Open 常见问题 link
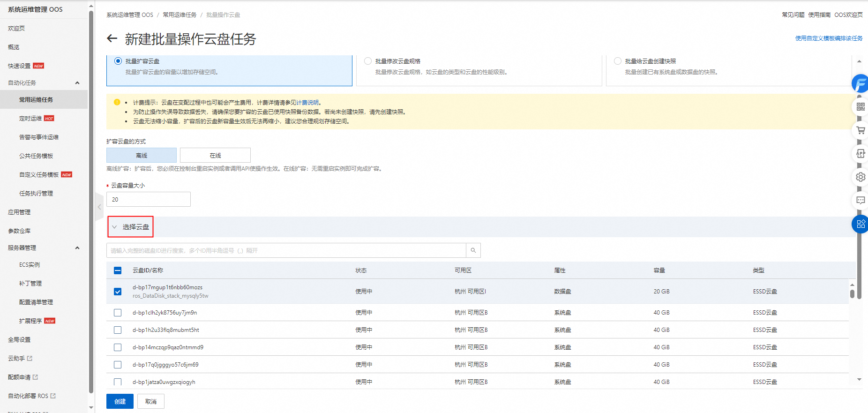 pyautogui.click(x=793, y=15)
